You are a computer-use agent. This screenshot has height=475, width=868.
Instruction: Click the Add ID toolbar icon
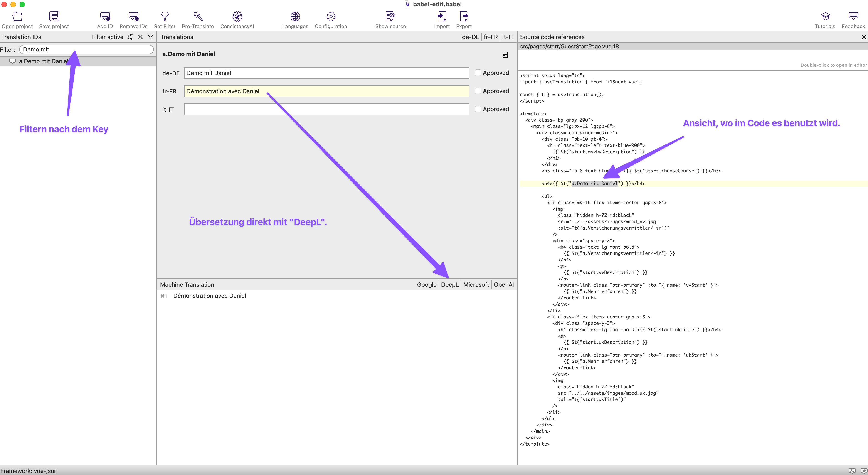(105, 16)
